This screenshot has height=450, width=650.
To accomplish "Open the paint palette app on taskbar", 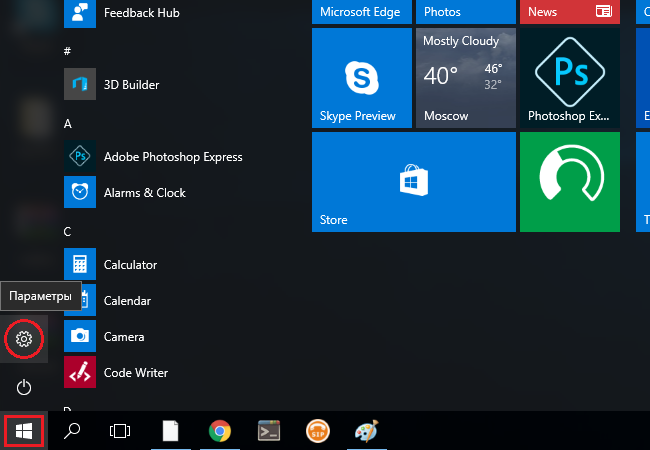I will coord(367,431).
